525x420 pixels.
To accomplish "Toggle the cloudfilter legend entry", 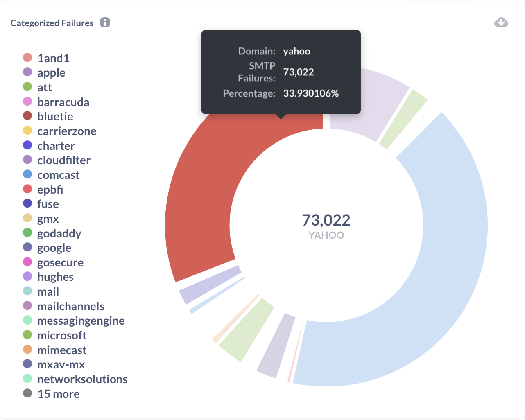I will 57,160.
